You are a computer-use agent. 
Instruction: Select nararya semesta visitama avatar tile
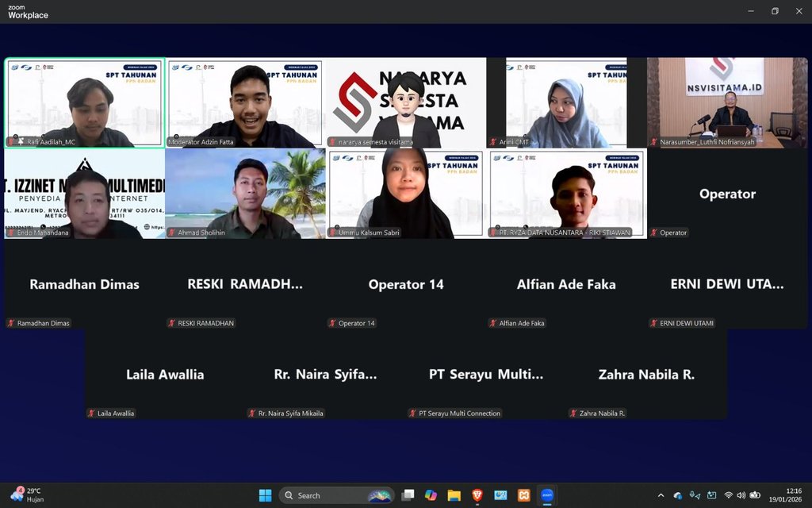tap(406, 102)
